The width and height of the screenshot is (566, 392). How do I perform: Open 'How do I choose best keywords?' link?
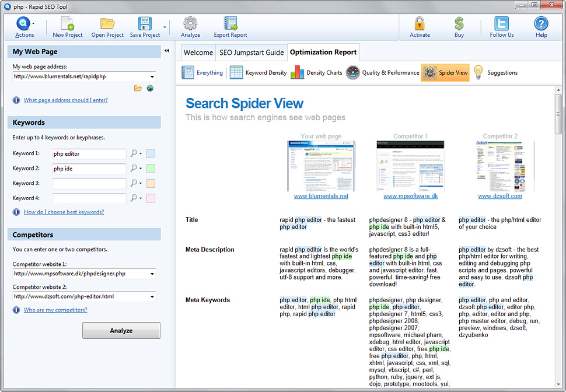(64, 212)
